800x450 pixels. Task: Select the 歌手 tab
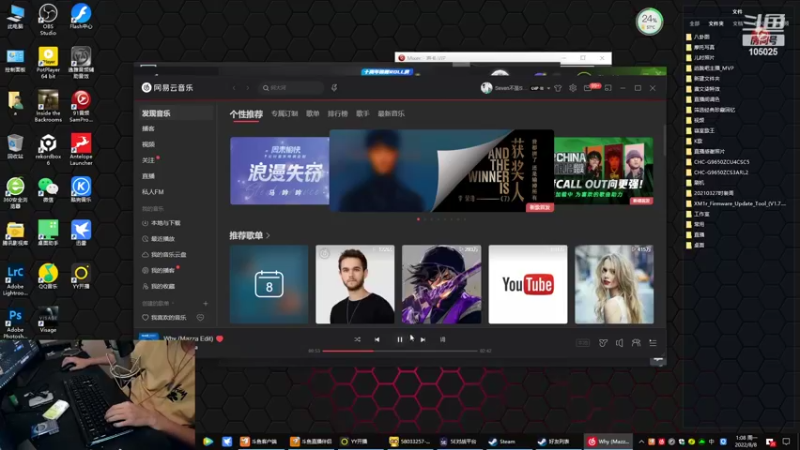click(x=363, y=114)
